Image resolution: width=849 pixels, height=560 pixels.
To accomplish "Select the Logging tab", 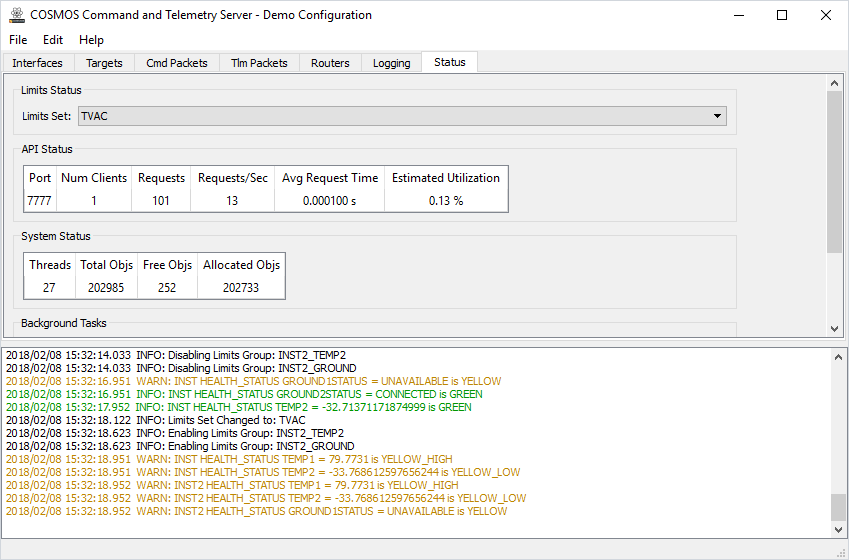I will (x=391, y=63).
